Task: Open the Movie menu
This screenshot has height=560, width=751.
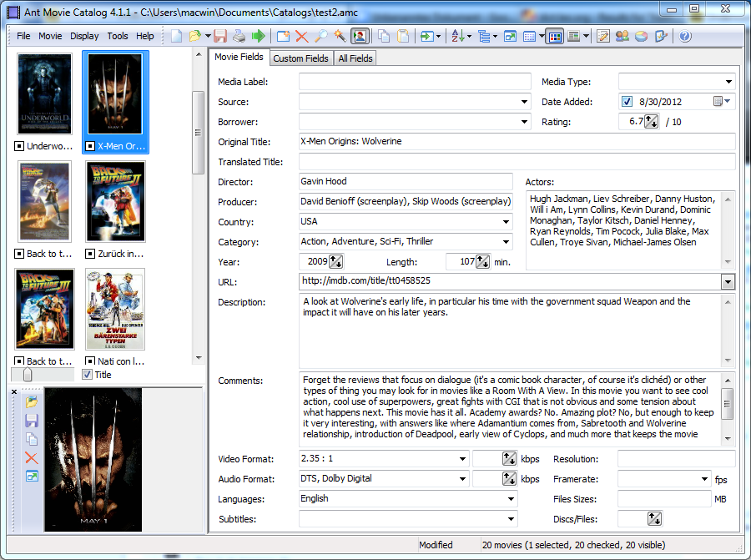Action: tap(50, 36)
